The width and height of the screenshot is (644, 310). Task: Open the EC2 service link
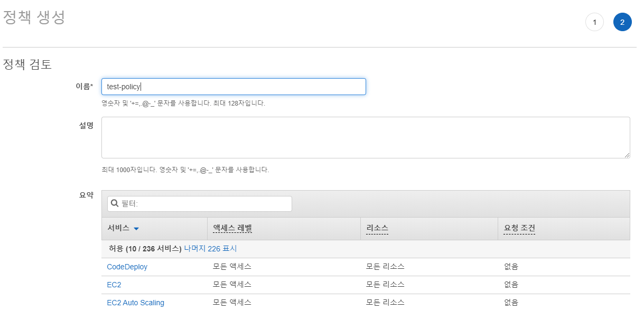[x=114, y=285]
